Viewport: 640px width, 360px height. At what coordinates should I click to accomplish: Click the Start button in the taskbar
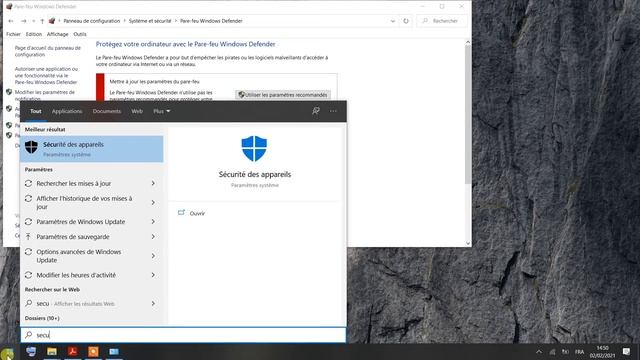pos(8,353)
